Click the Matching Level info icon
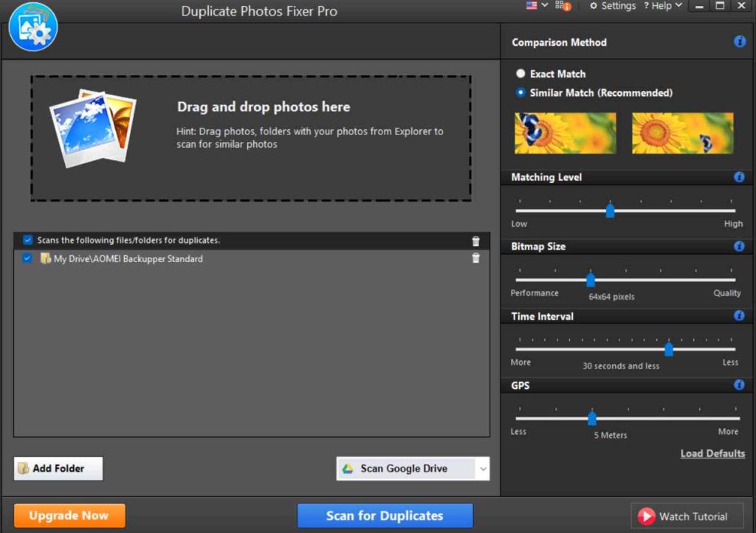 point(739,177)
